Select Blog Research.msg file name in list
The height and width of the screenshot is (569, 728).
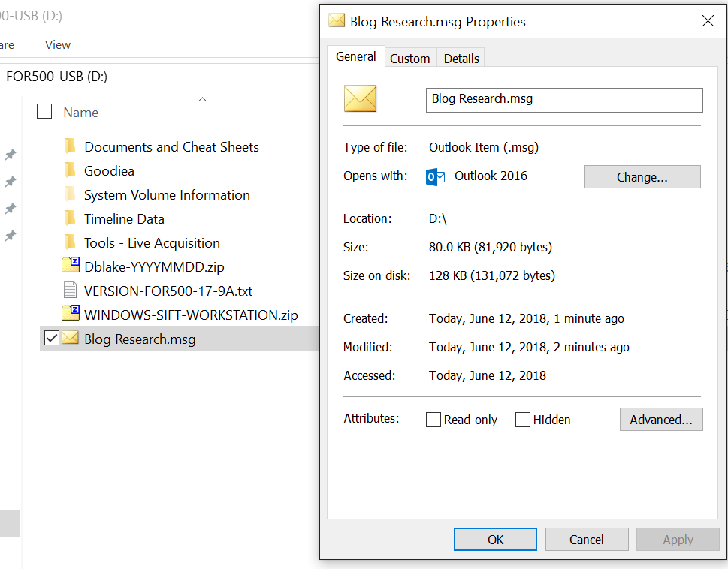(x=140, y=339)
